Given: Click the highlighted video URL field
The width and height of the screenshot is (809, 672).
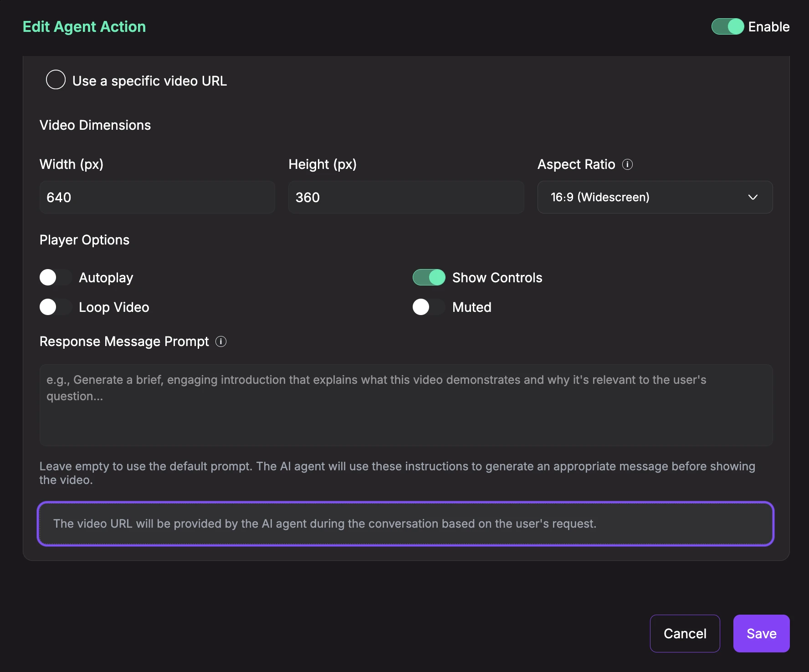Looking at the screenshot, I should (x=405, y=524).
